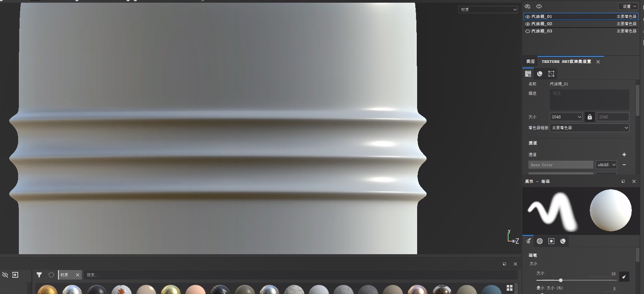
Task: Click 主要着色器 shader label for 汽油桶_03
Action: click(626, 31)
